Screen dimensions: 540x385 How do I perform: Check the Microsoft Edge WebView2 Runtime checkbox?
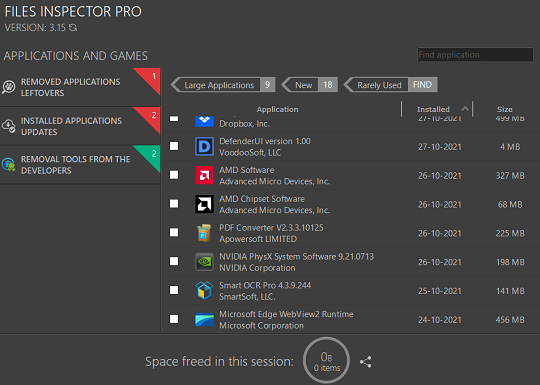pyautogui.click(x=174, y=319)
